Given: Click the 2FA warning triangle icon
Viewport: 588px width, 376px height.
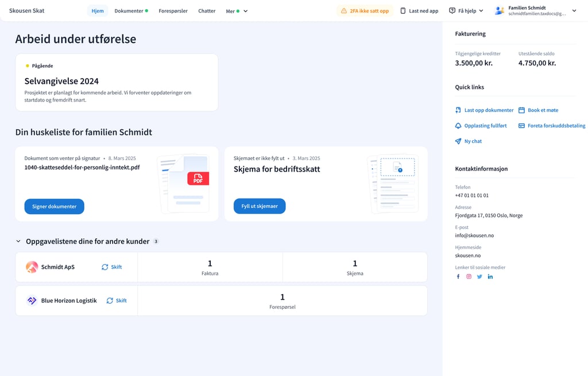Looking at the screenshot, I should [344, 11].
